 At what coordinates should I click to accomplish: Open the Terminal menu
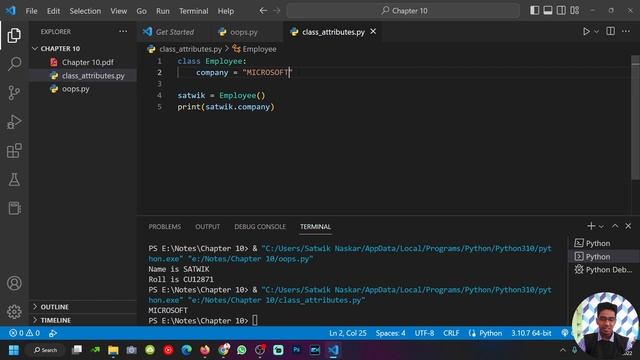tap(193, 11)
